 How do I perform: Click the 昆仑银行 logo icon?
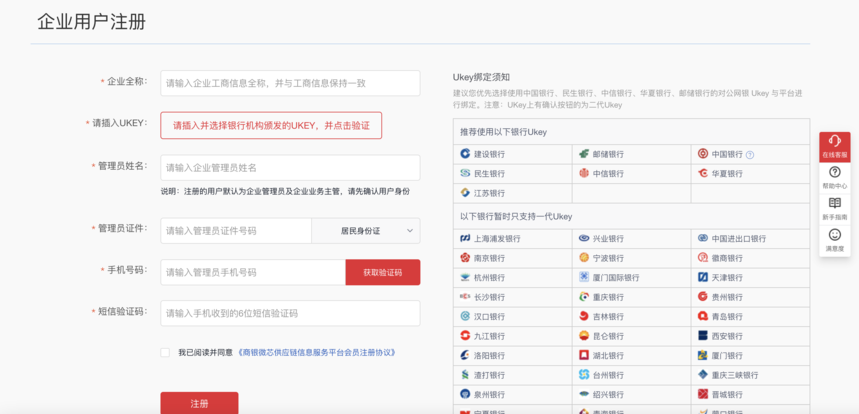coord(584,336)
